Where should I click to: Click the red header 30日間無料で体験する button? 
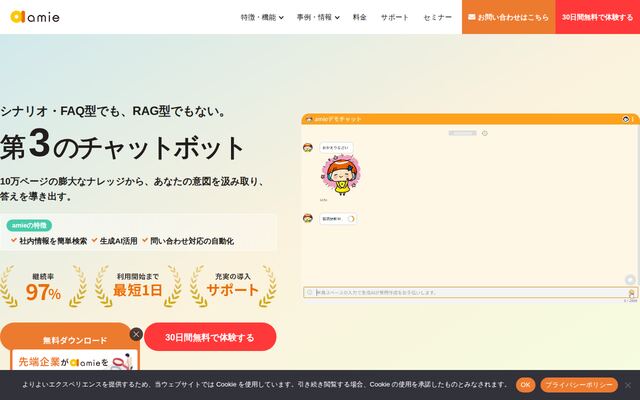pos(598,17)
